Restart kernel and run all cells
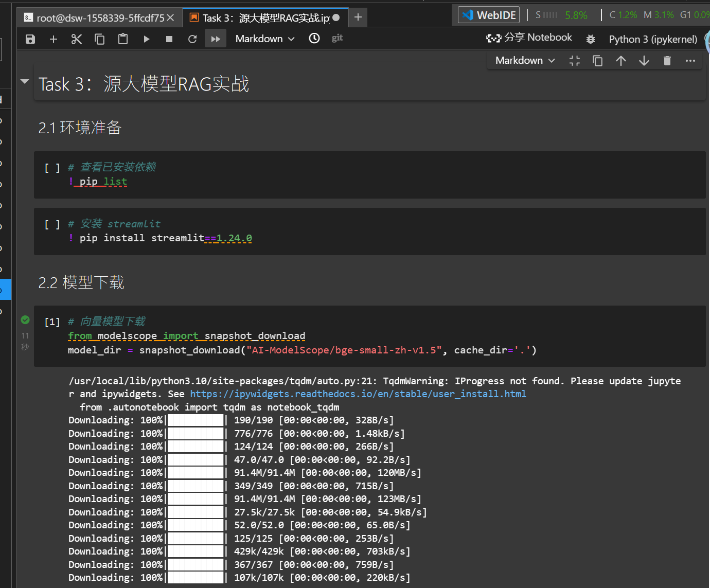Screen dimensions: 710x588 (216, 39)
